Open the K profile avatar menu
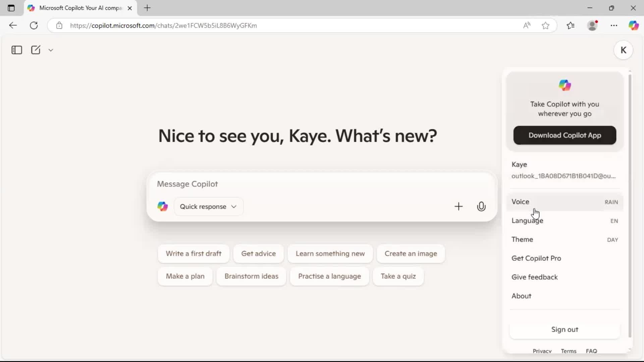The image size is (644, 362). (623, 50)
